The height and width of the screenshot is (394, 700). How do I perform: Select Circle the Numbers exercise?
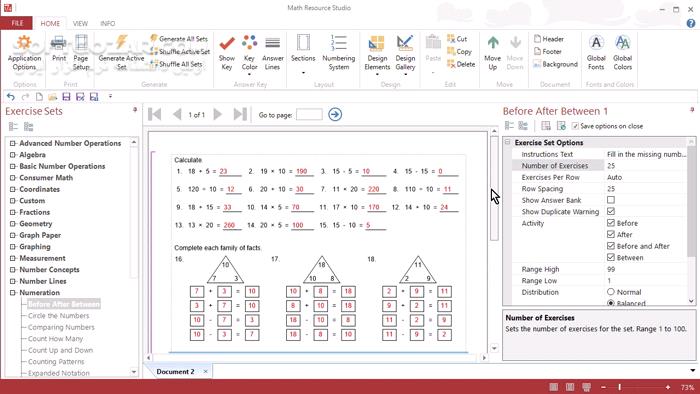pyautogui.click(x=58, y=316)
